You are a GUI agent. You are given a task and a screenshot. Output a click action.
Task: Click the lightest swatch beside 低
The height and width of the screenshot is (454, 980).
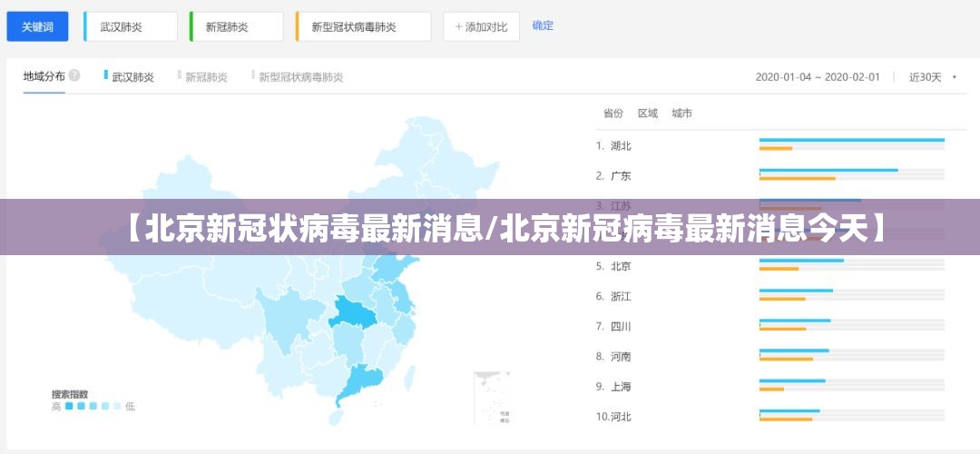pos(116,407)
